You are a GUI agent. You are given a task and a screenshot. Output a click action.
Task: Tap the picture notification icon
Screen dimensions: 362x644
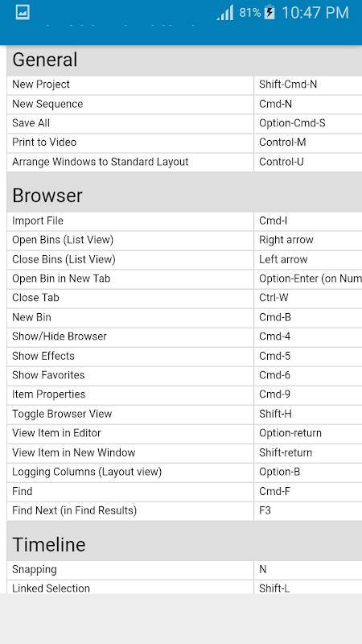pos(23,12)
